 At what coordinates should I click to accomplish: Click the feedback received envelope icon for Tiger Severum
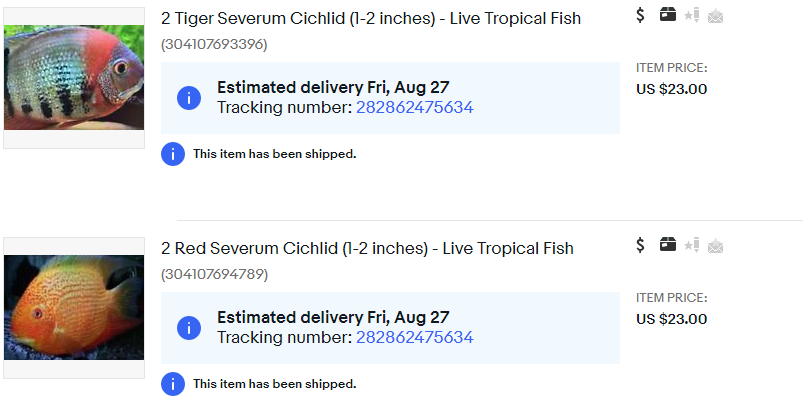pos(715,15)
